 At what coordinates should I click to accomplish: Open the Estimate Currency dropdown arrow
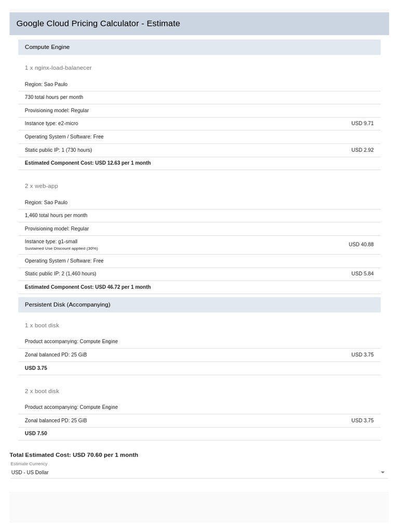[383, 473]
